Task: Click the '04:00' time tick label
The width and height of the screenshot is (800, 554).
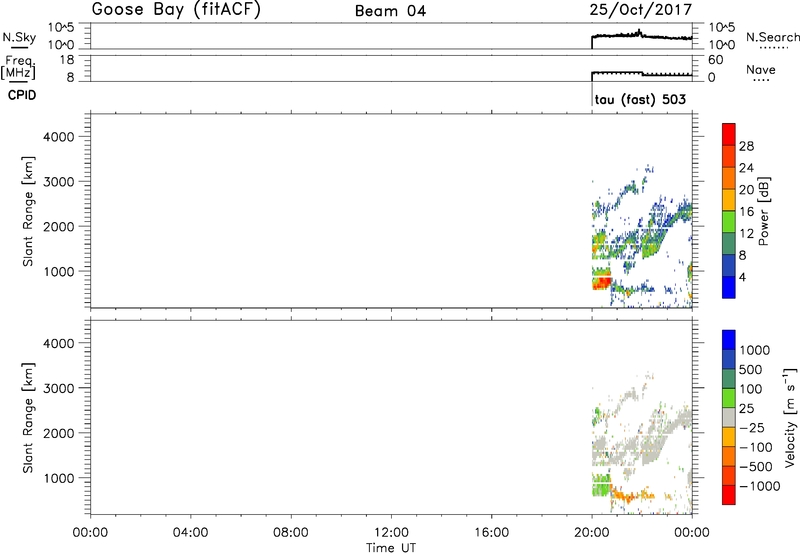Action: pos(190,533)
